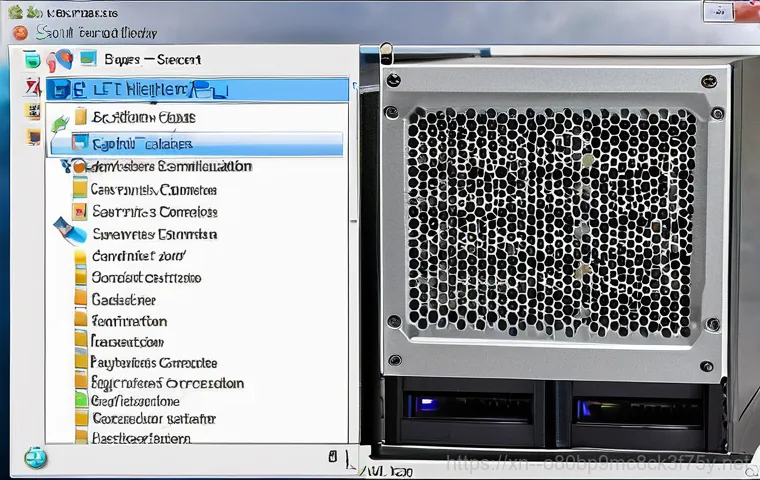Select the yellow list icon in left sidebar
The height and width of the screenshot is (480, 760).
tap(33, 111)
